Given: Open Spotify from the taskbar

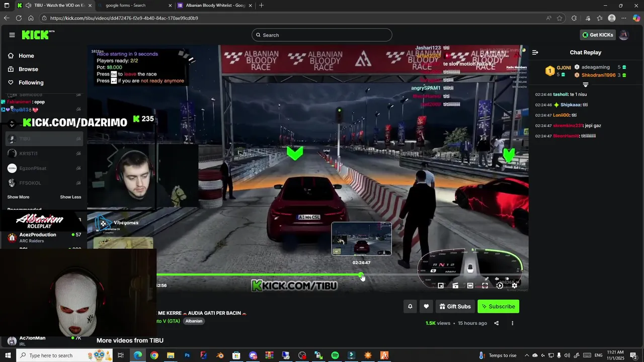Looking at the screenshot, I should [x=335, y=355].
